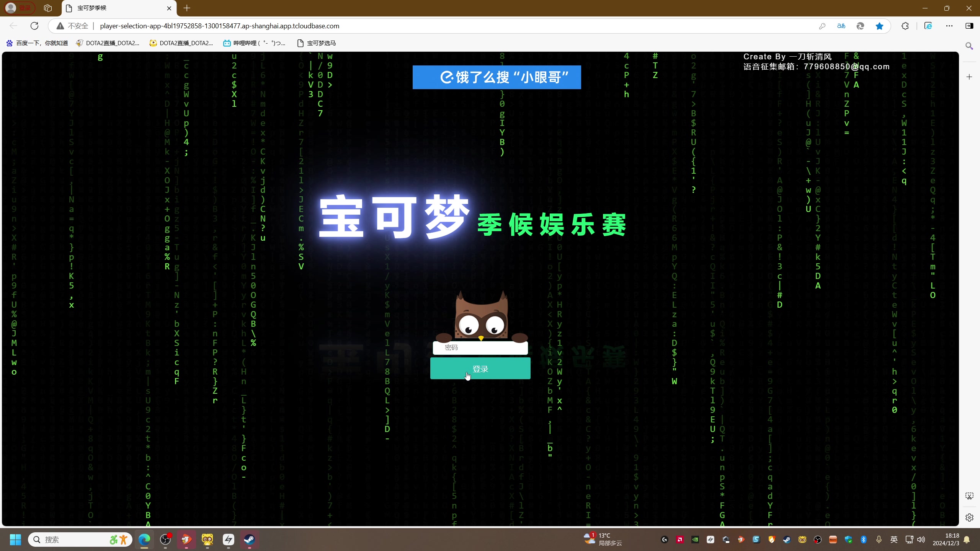The width and height of the screenshot is (980, 551).
Task: Open the 宝可梦选马 bookmark
Action: [x=317, y=43]
